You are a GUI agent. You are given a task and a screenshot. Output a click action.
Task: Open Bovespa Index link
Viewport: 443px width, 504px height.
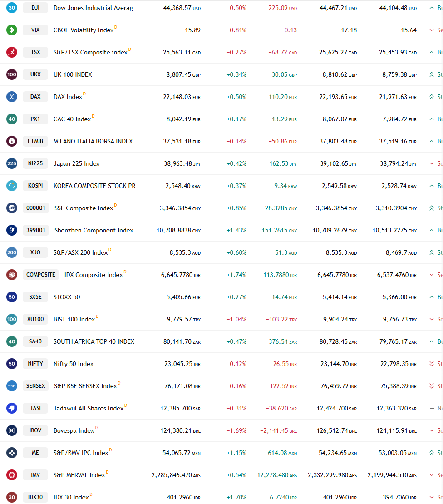point(74,431)
